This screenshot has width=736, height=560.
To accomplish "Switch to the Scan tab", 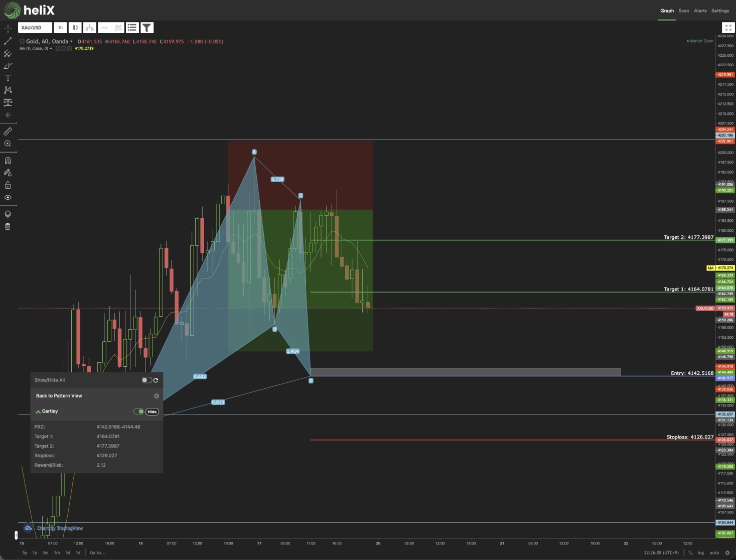I will [684, 11].
